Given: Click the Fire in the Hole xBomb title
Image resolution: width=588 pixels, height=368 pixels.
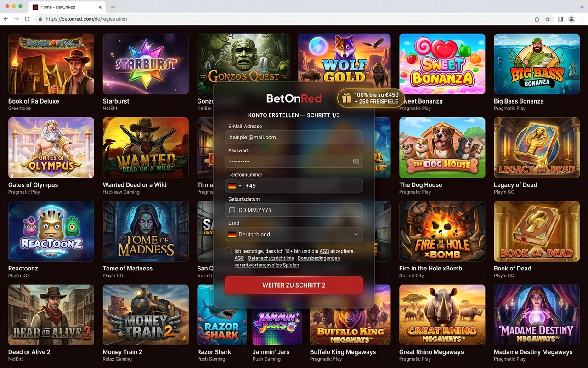Looking at the screenshot, I should click(x=430, y=269).
